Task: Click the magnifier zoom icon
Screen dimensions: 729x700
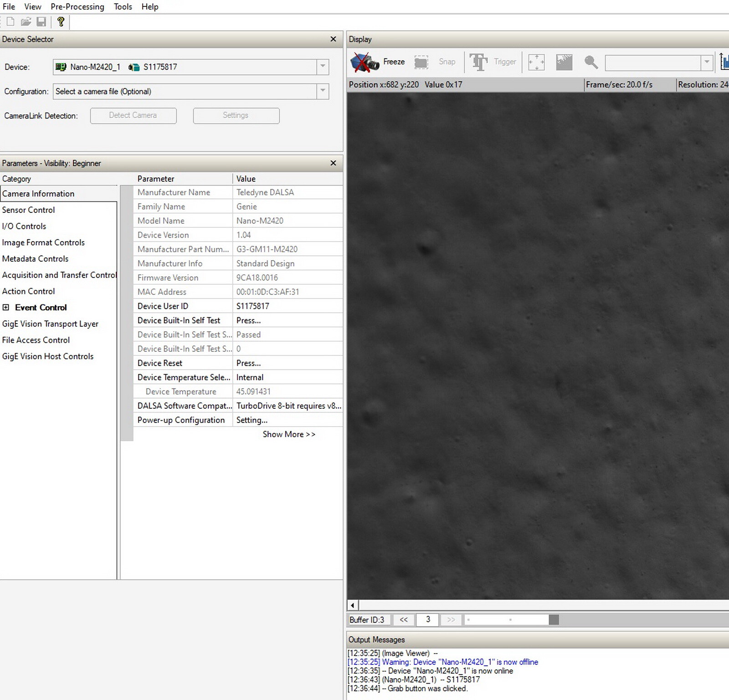Action: pyautogui.click(x=591, y=62)
